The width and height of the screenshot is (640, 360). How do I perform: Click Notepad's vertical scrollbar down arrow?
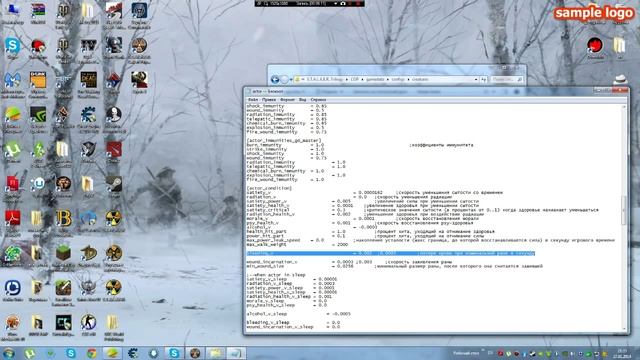pos(624,329)
